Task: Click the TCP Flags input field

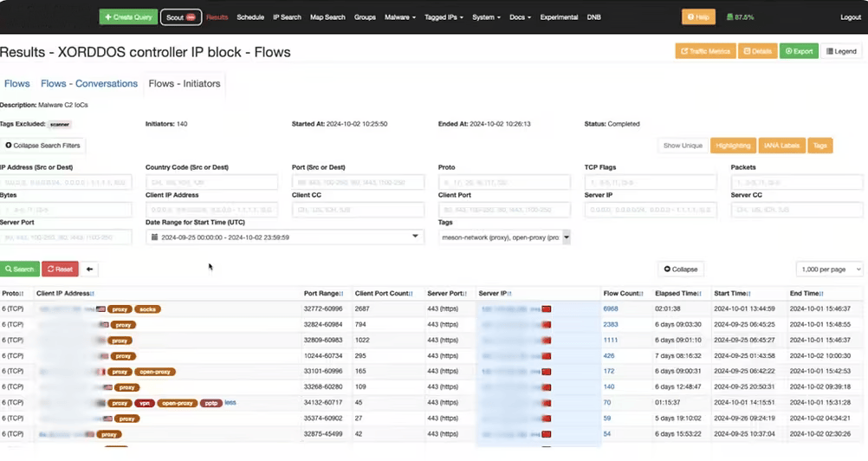Action: 650,182
